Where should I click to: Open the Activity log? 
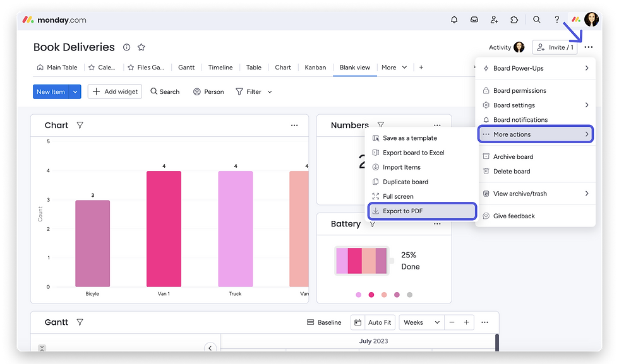coord(507,47)
